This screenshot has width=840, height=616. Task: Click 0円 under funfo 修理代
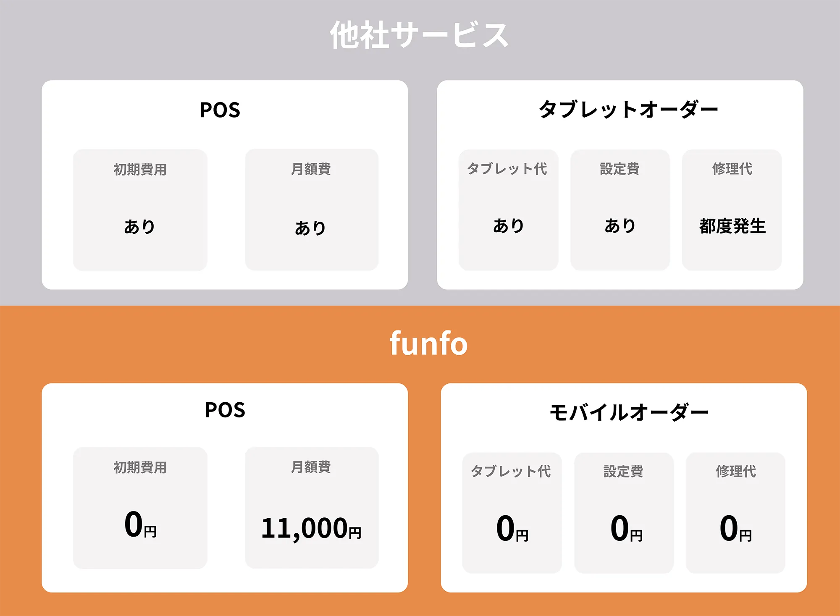(x=735, y=529)
